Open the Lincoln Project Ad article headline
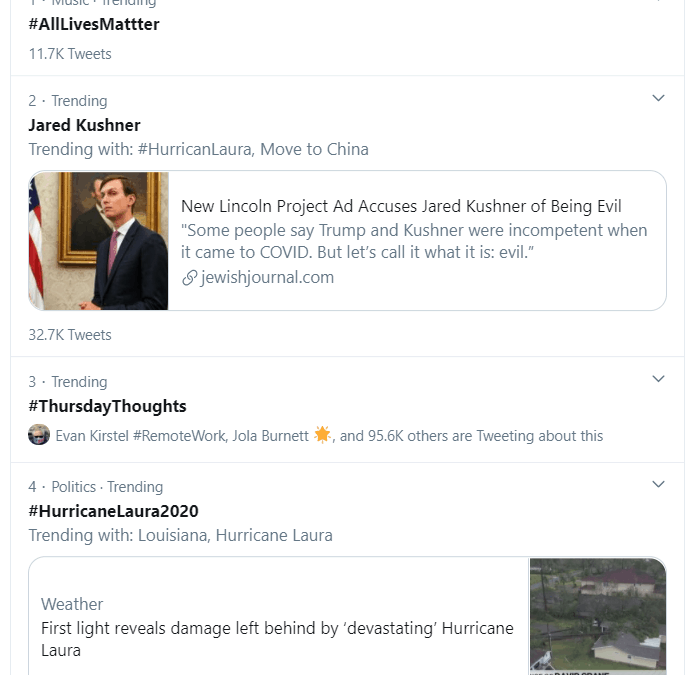 (x=401, y=206)
